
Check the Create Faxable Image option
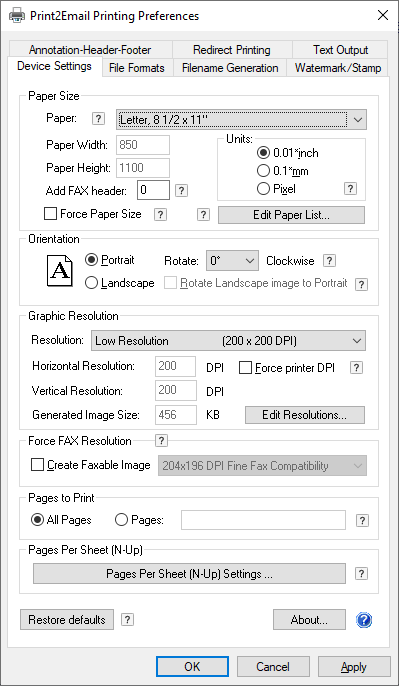pyautogui.click(x=38, y=465)
